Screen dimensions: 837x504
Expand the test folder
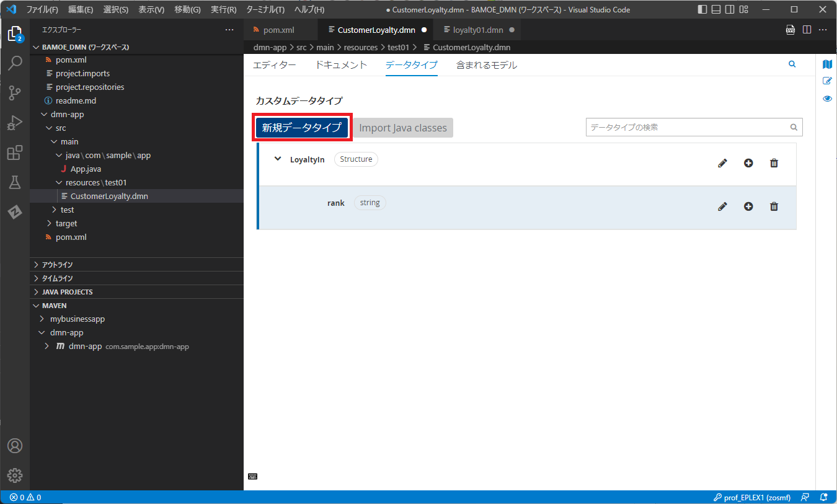point(53,210)
